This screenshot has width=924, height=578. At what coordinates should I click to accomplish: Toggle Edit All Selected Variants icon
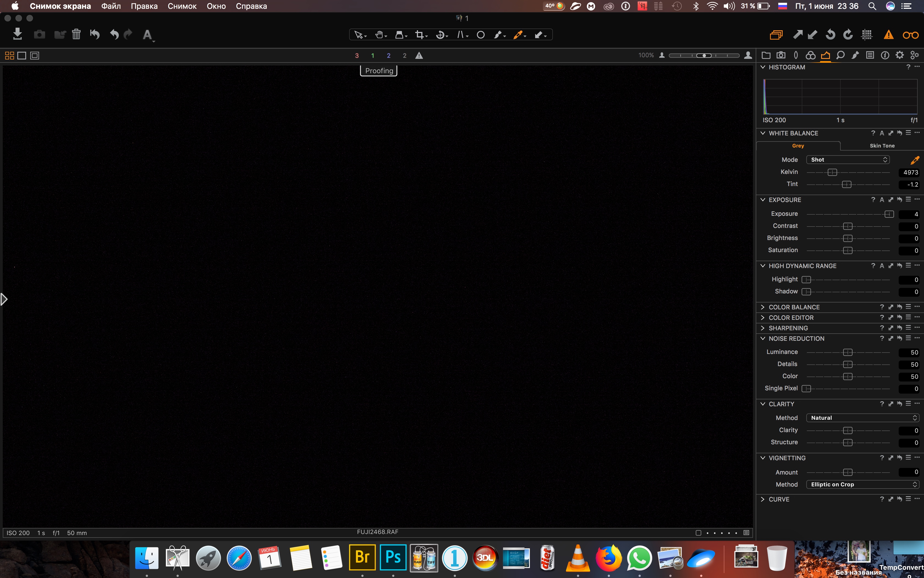click(776, 35)
